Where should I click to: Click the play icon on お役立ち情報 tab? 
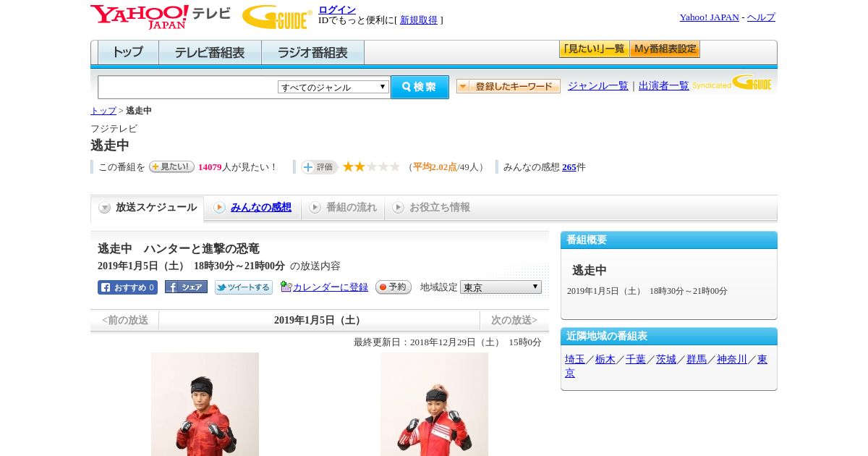tap(398, 208)
